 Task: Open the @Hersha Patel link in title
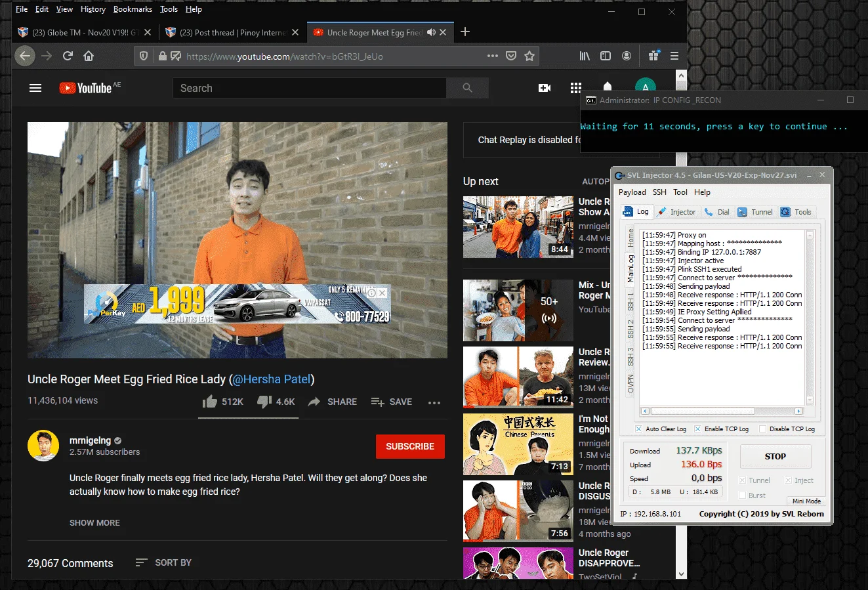point(272,379)
